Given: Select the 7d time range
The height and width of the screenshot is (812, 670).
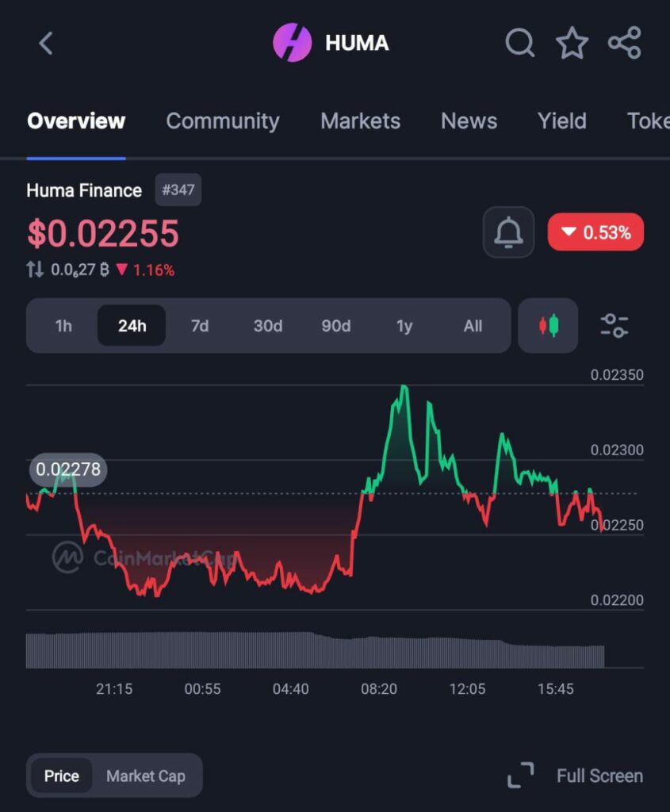Looking at the screenshot, I should 200,326.
